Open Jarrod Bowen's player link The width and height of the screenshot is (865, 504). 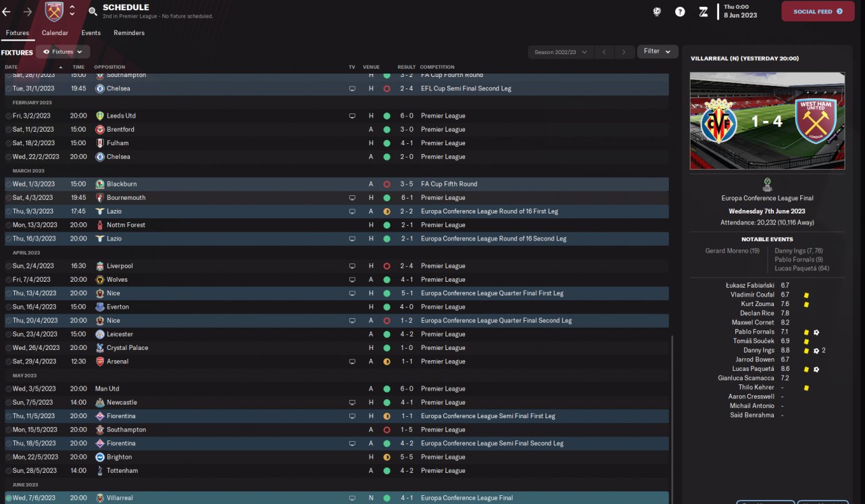[756, 359]
